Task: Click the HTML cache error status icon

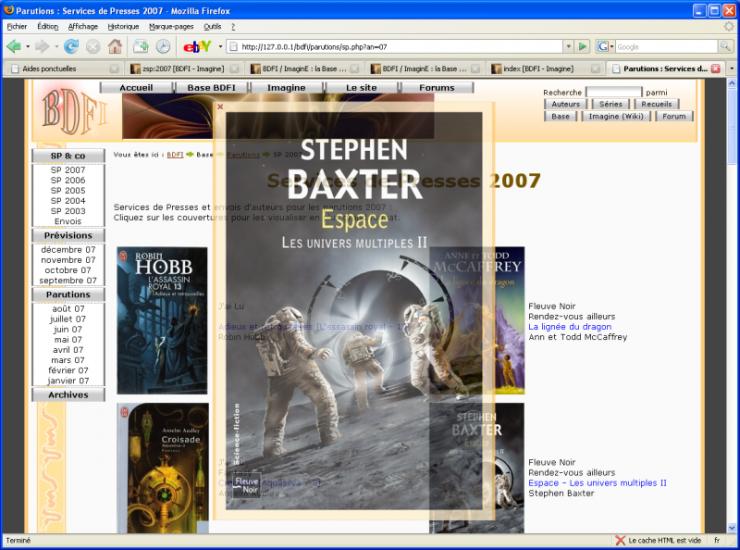Action: click(x=620, y=540)
